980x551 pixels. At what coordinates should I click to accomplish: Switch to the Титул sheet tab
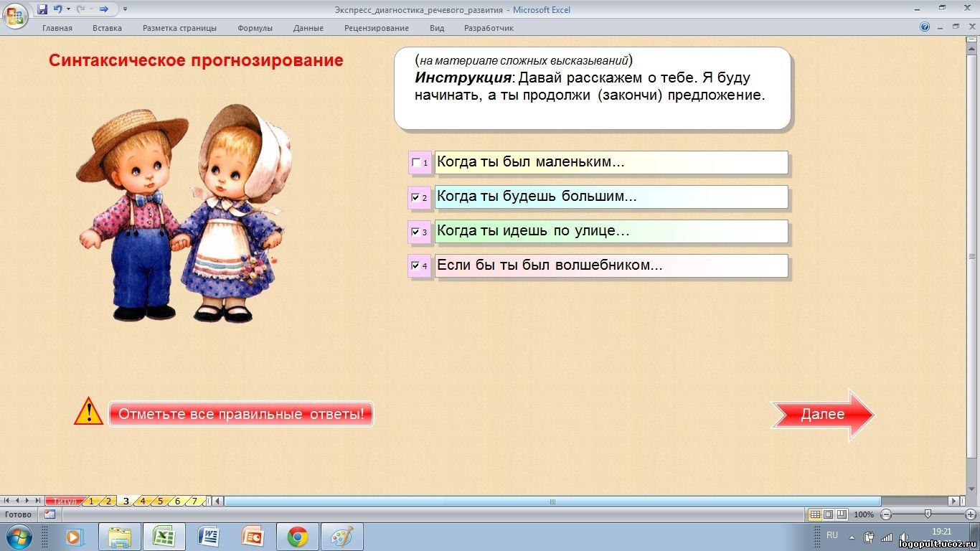pos(65,501)
